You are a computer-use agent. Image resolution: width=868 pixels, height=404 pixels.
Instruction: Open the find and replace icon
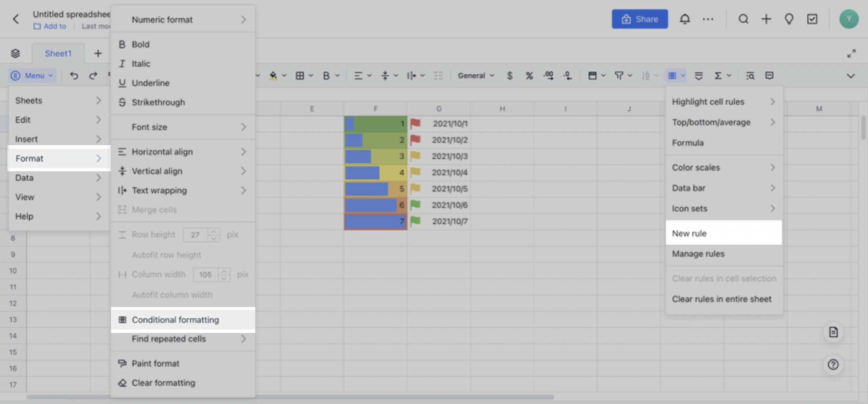[750, 76]
